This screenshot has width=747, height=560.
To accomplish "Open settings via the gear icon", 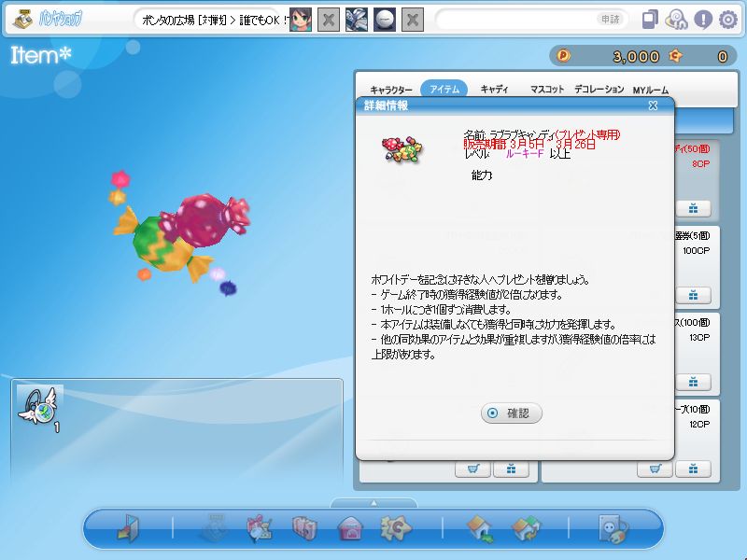I will 728,20.
